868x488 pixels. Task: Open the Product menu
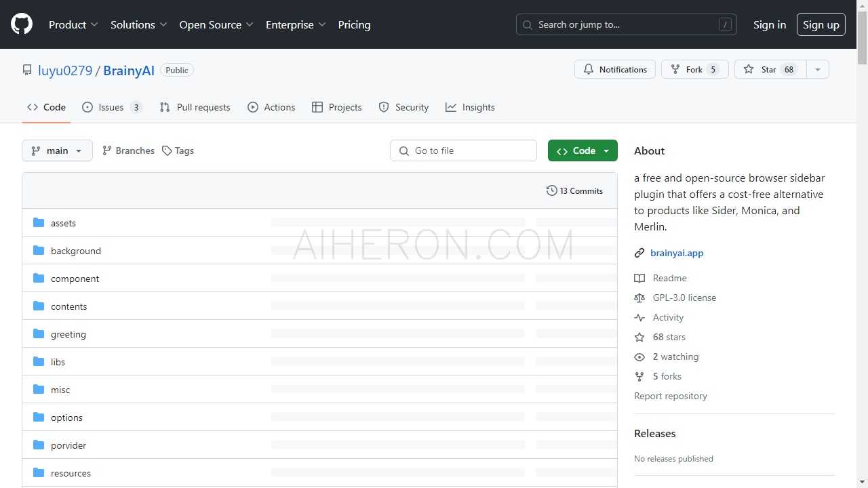pos(73,24)
